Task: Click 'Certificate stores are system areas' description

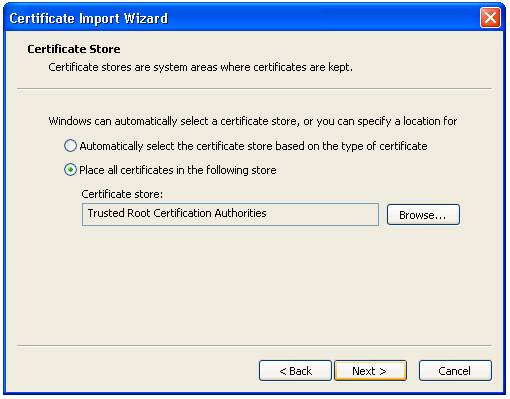Action: click(200, 67)
